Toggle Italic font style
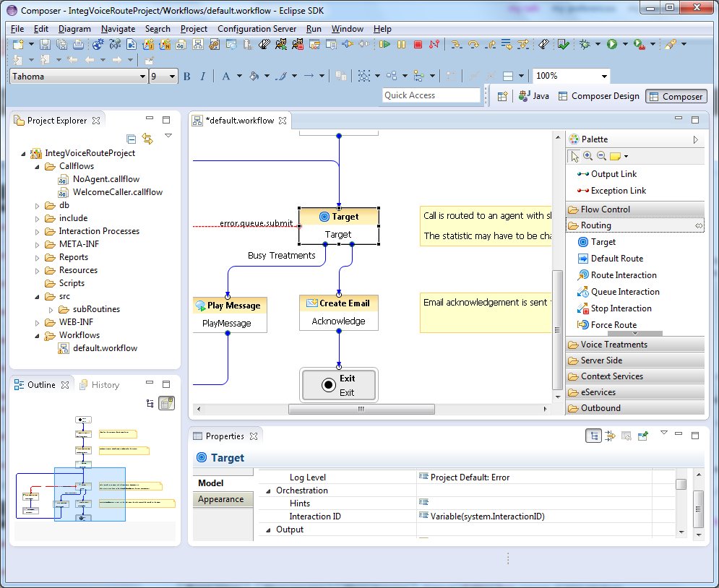Image resolution: width=719 pixels, height=588 pixels. tap(202, 76)
